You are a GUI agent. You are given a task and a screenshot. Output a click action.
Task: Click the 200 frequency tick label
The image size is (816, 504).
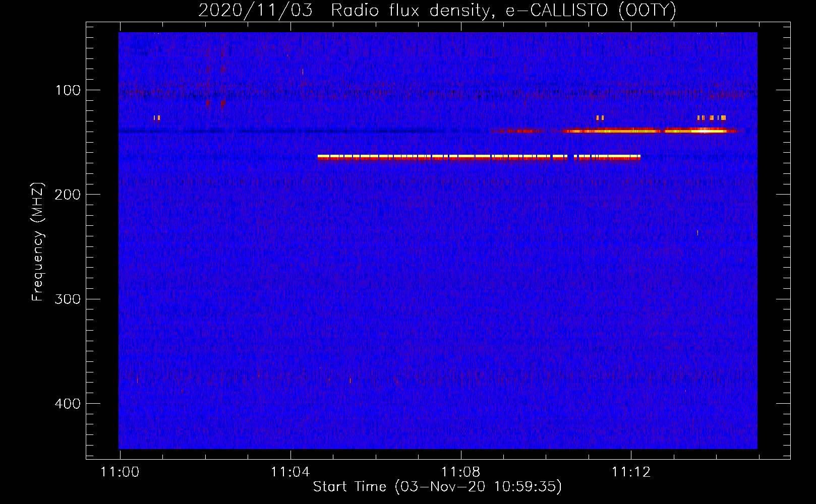coord(68,195)
